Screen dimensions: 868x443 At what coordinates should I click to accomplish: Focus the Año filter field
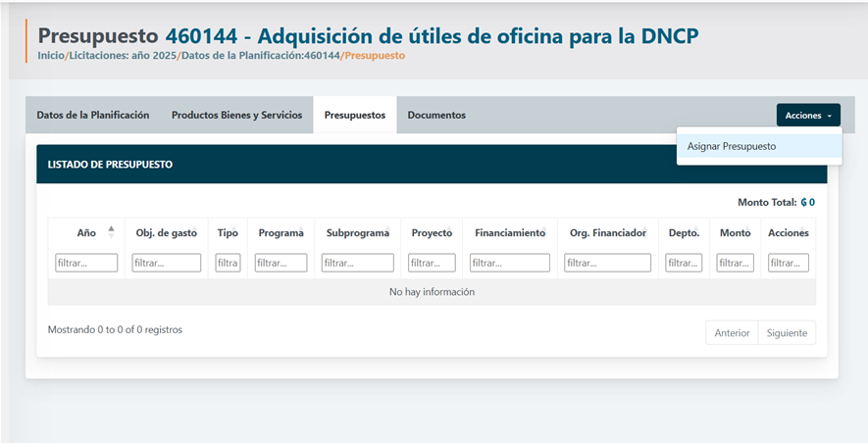pyautogui.click(x=86, y=263)
